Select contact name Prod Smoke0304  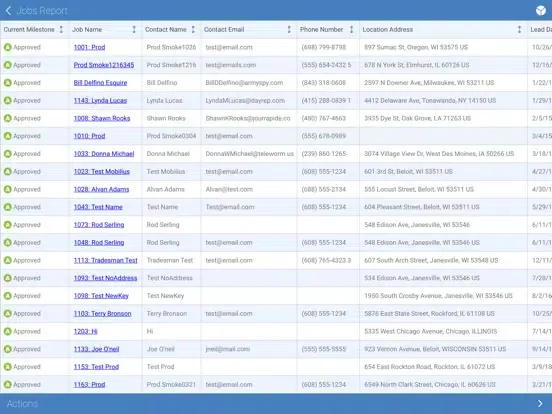[171, 136]
